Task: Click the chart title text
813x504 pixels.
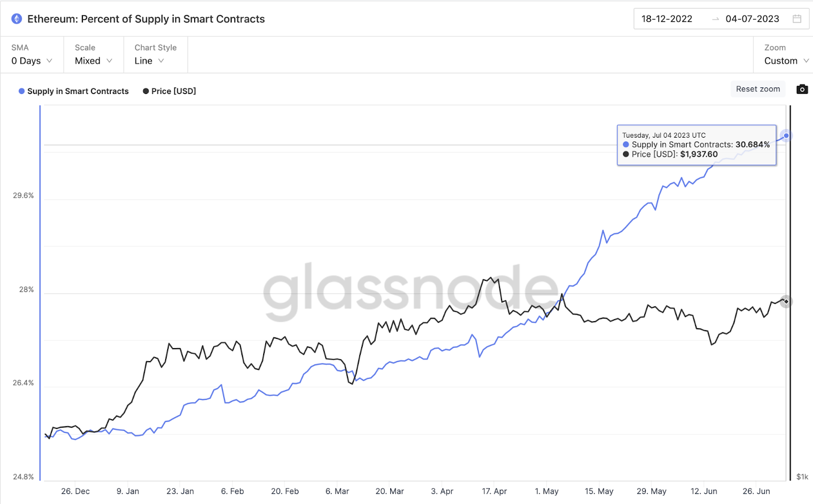Action: 146,19
